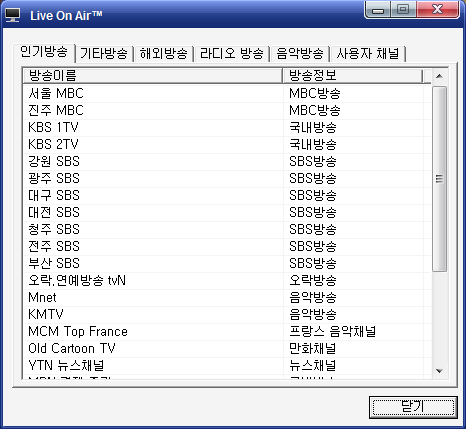466x429 pixels.
Task: Choose the 오락.연예방송 tvN channel
Action: [227, 281]
